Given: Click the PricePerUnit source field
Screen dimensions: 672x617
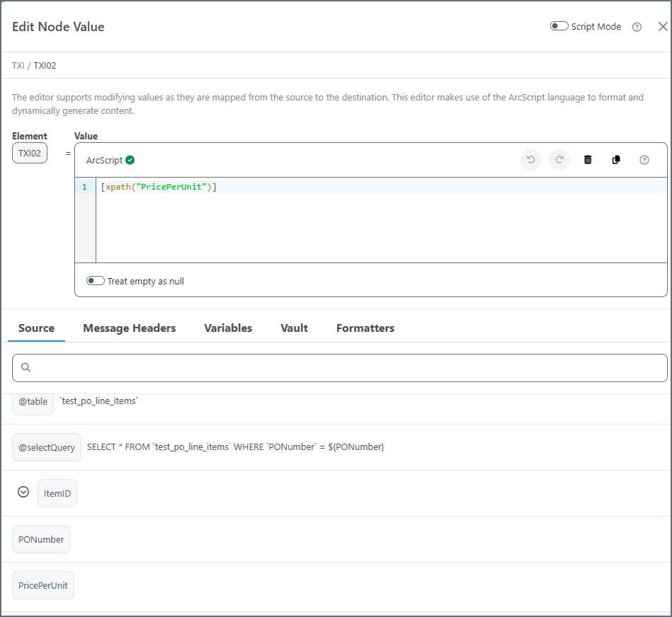Looking at the screenshot, I should (x=43, y=586).
